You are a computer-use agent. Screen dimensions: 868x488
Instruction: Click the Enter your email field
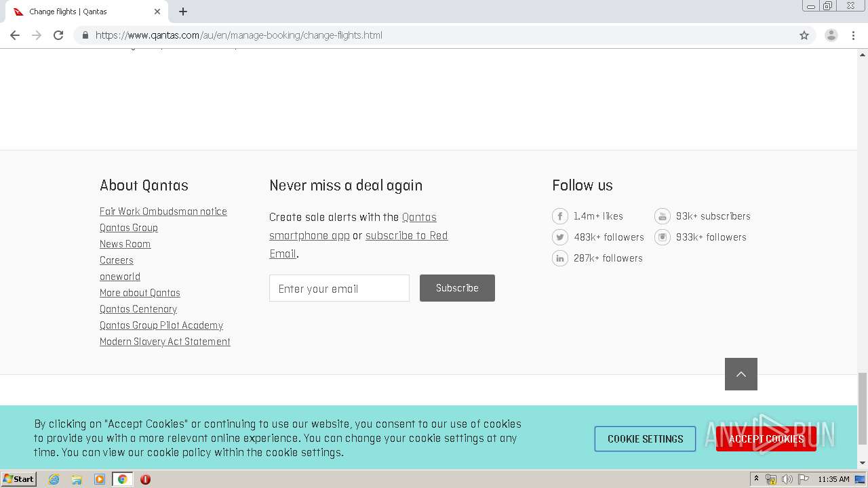(339, 288)
